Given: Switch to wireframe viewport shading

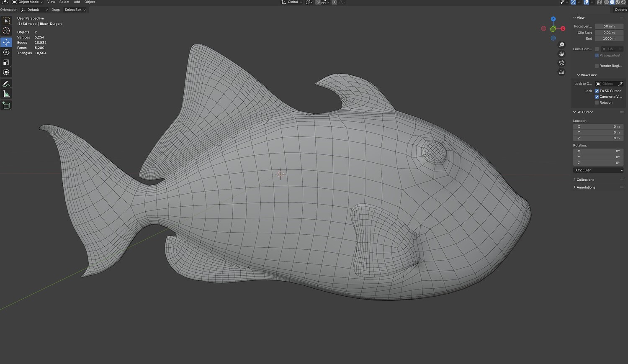Looking at the screenshot, I should click(607, 2).
